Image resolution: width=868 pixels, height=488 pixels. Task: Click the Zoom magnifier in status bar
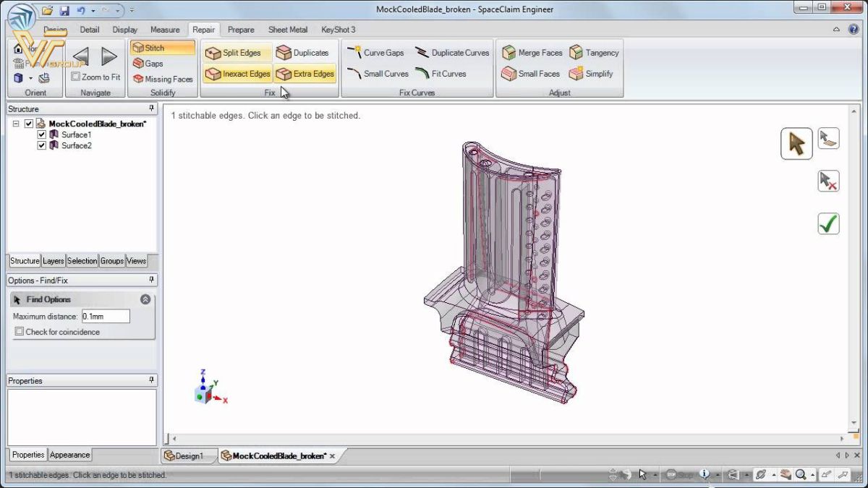[801, 475]
